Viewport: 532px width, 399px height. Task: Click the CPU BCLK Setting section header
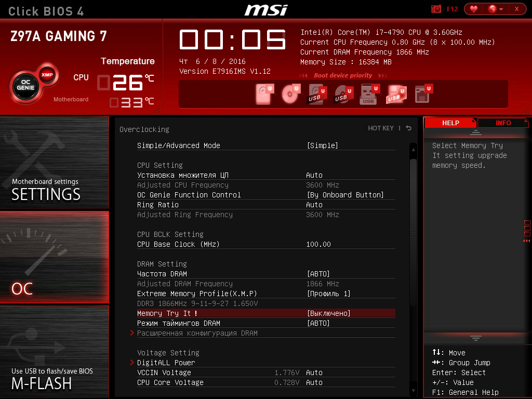(170, 234)
